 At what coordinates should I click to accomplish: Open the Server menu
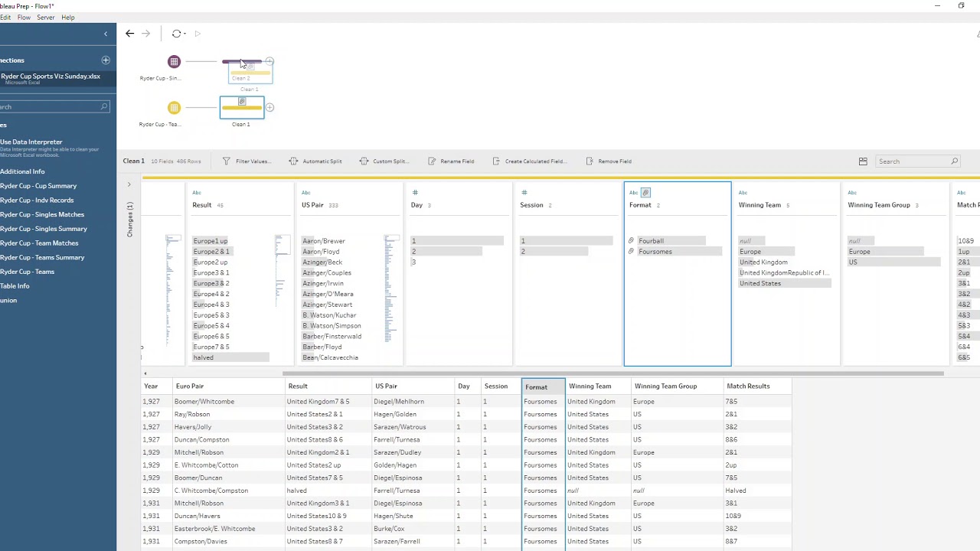45,18
